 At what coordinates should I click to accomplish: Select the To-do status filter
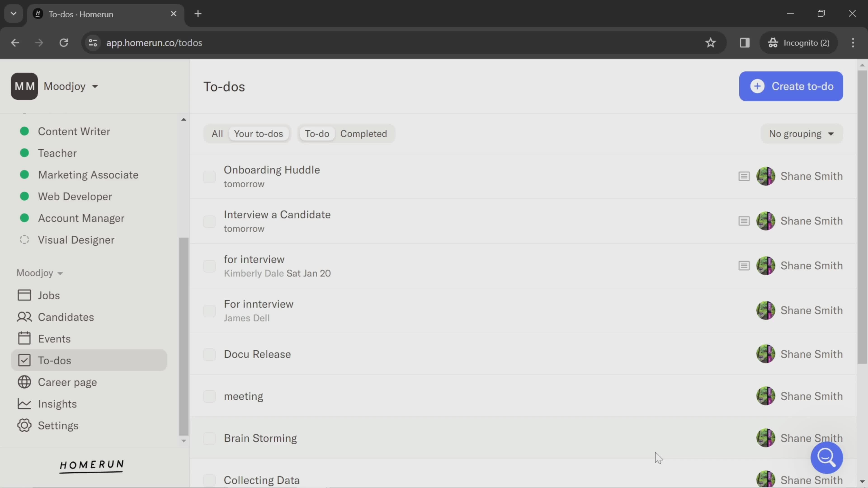click(x=317, y=134)
